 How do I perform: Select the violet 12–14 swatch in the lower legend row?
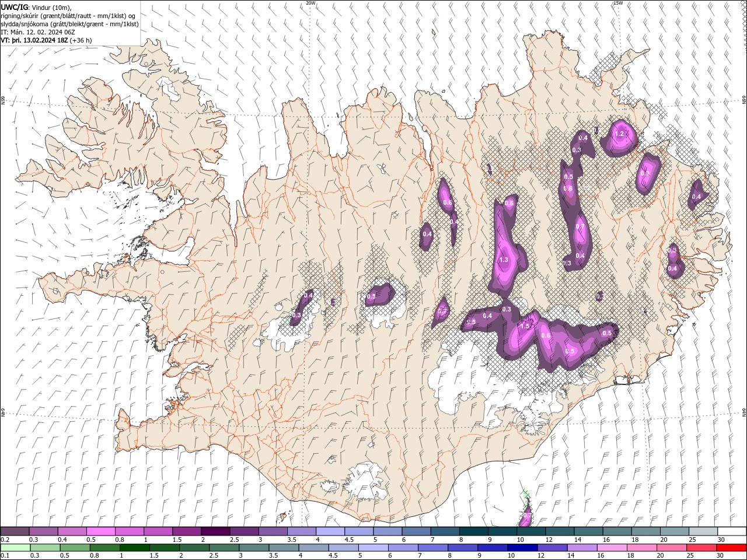pos(552,548)
